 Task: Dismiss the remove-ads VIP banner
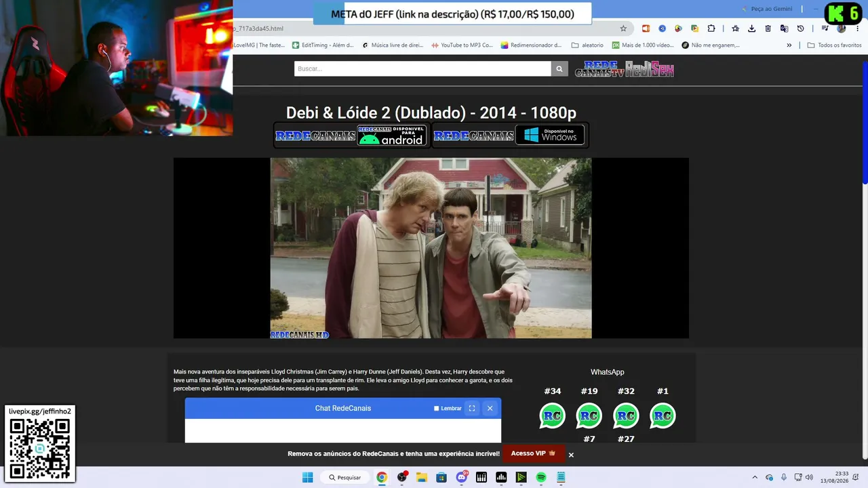[571, 455]
